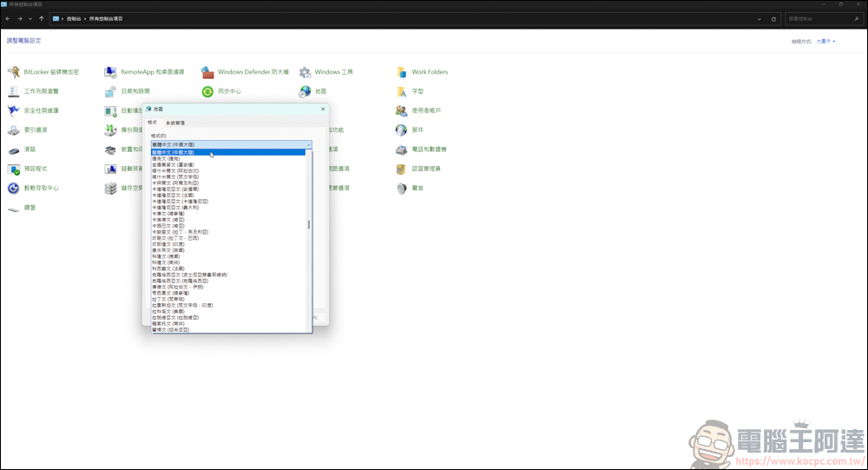This screenshot has height=470, width=868.
Task: Open 日期和時間 control panel item
Action: pos(128,91)
